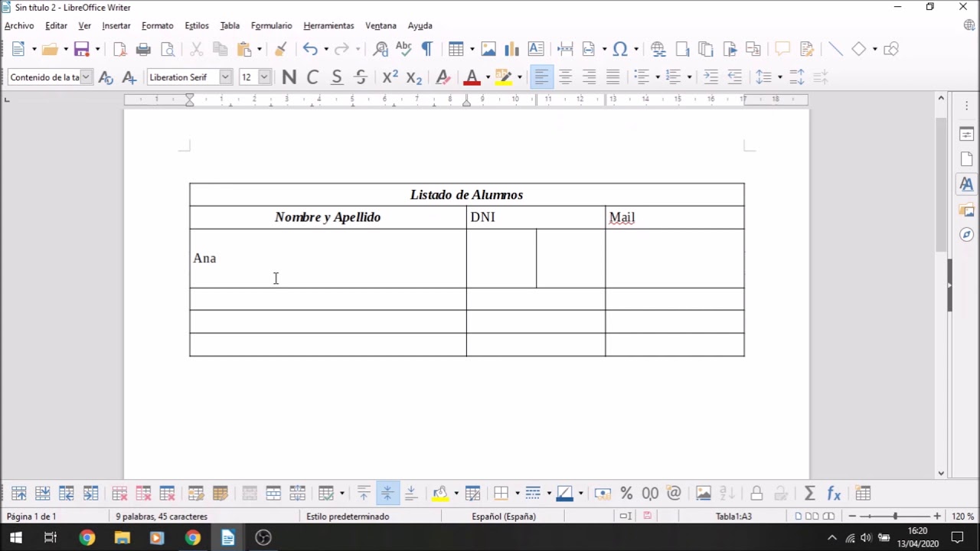Viewport: 980px width, 551px height.
Task: Vertically center the cell content
Action: tap(387, 494)
